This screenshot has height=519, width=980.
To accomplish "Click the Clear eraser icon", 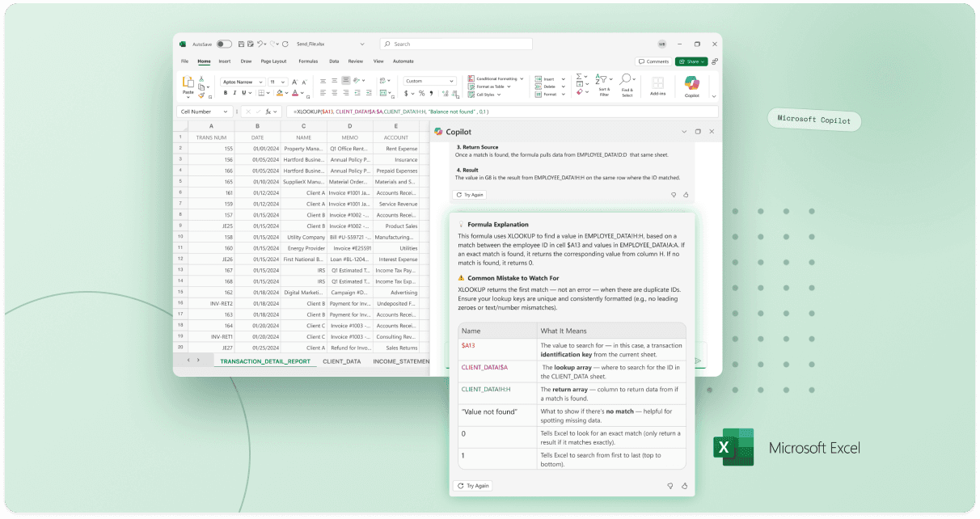I will pos(579,92).
